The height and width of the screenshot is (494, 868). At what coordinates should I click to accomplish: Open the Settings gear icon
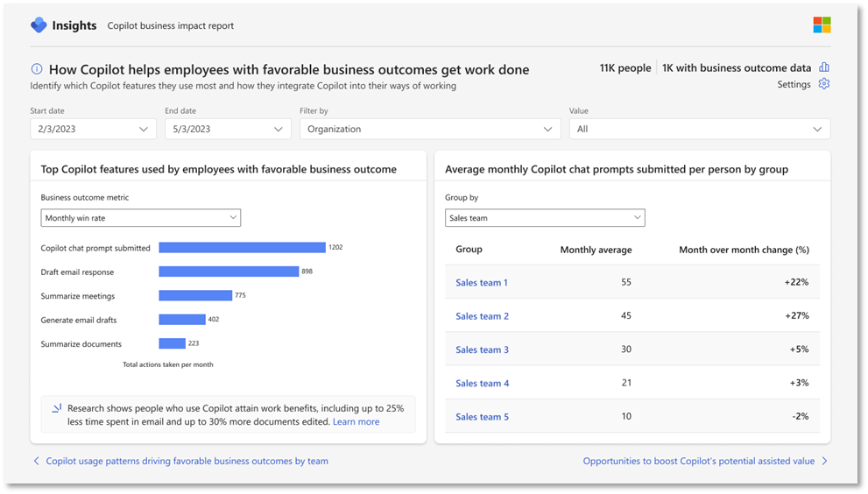(823, 84)
